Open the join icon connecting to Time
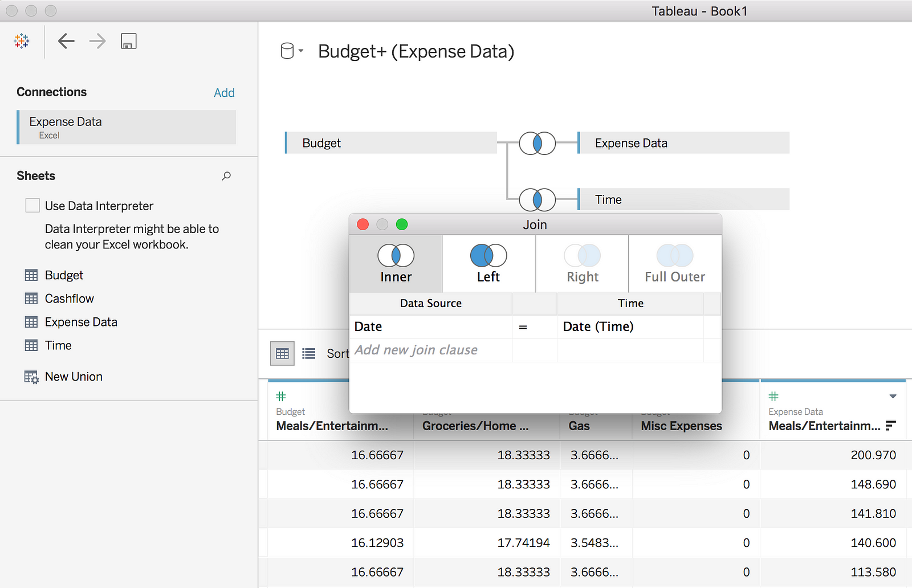Screen dimensions: 912x588 click(x=537, y=199)
